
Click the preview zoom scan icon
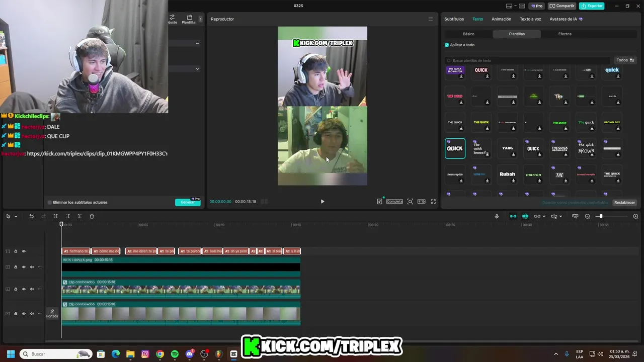(410, 202)
